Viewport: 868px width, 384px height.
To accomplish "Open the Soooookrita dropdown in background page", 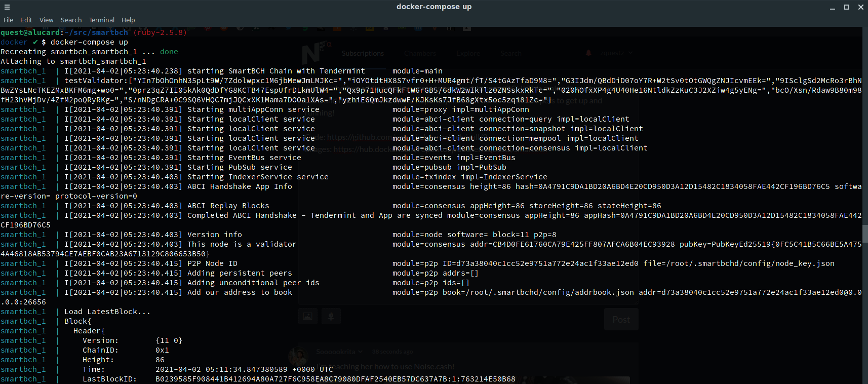I will [339, 352].
